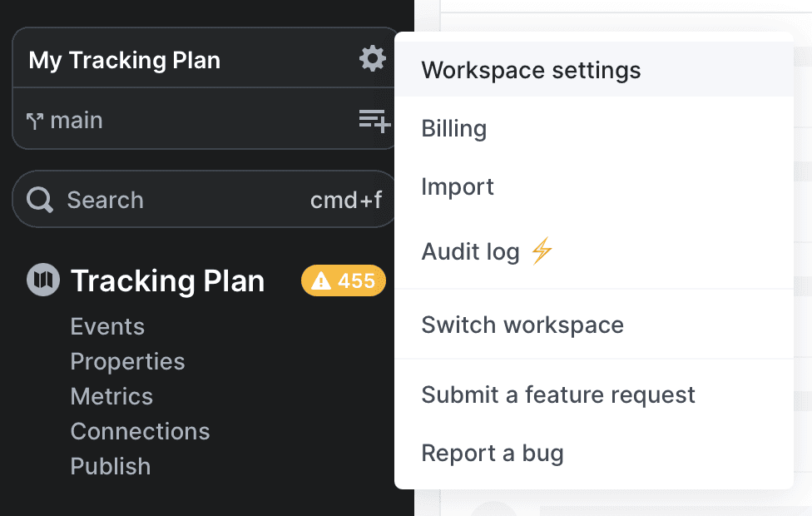Click the branch icon beside main
Viewport: 812px width, 516px height.
[35, 120]
